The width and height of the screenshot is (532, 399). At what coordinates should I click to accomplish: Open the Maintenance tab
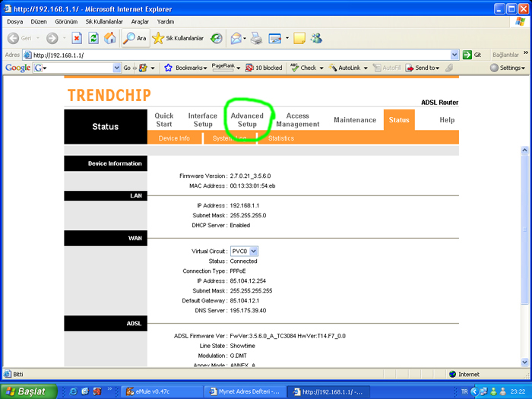[x=355, y=120]
